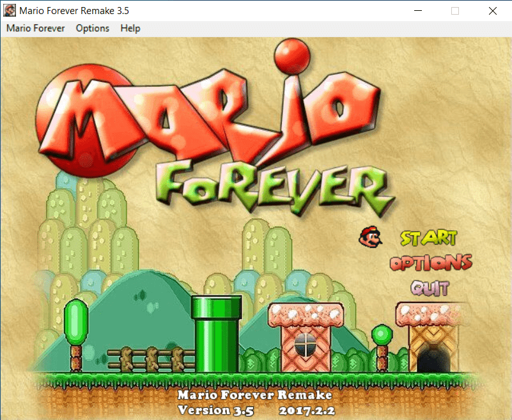The image size is (512, 420).
Task: Select OPTIONS on the title screen
Action: pyautogui.click(x=431, y=263)
